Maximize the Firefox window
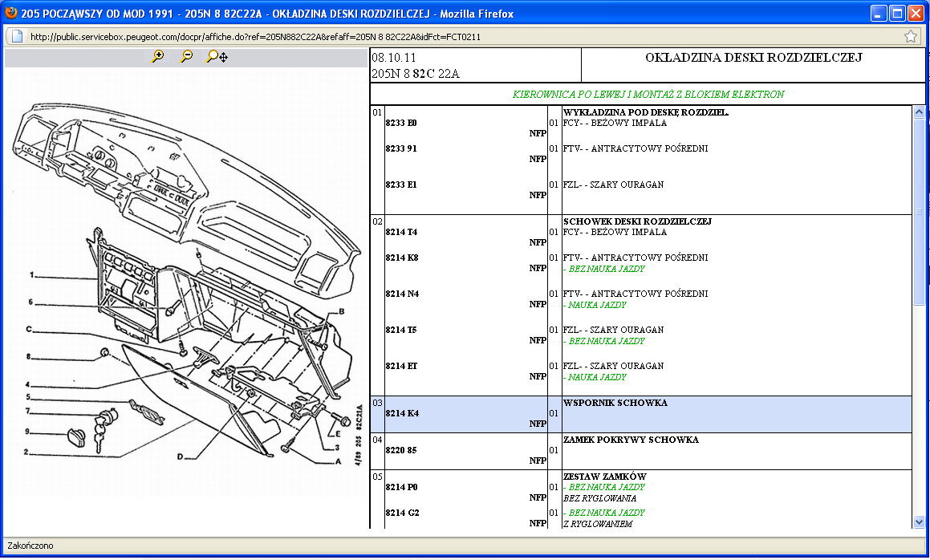 click(898, 14)
